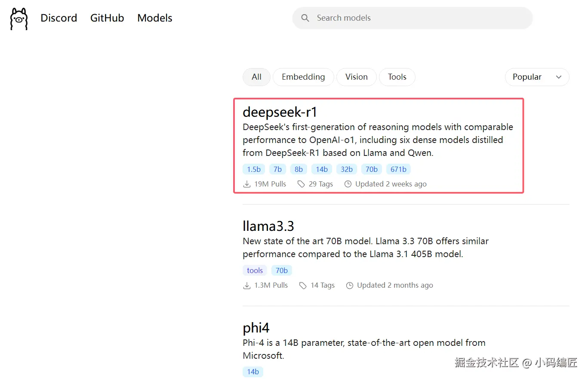Image resolution: width=588 pixels, height=379 pixels.
Task: Click the 70b tag under llama3.3
Action: pyautogui.click(x=282, y=270)
